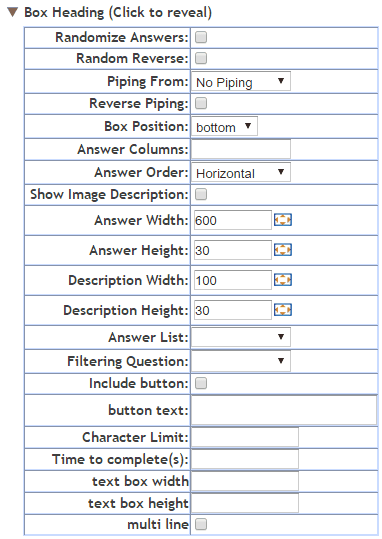This screenshot has height=539, width=382.
Task: Open the Piping From dropdown
Action: coord(241,81)
